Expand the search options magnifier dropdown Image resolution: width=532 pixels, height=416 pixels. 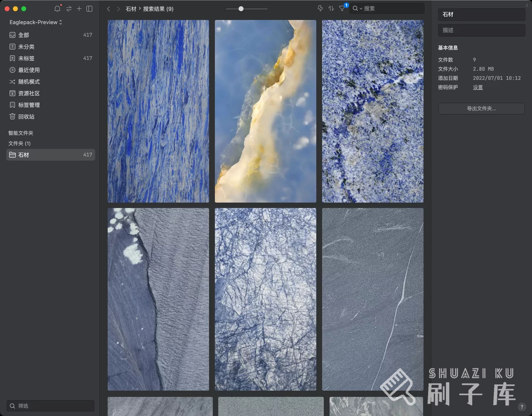357,9
